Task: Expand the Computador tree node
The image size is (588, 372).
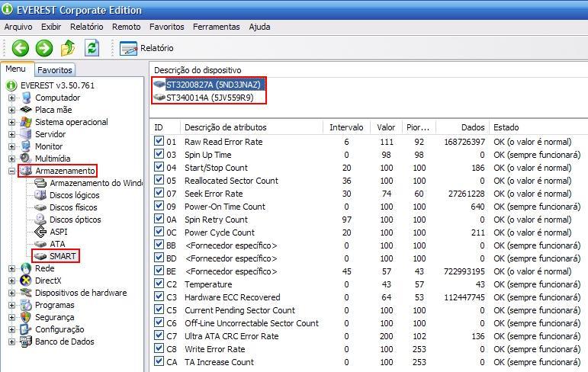Action: click(x=11, y=98)
